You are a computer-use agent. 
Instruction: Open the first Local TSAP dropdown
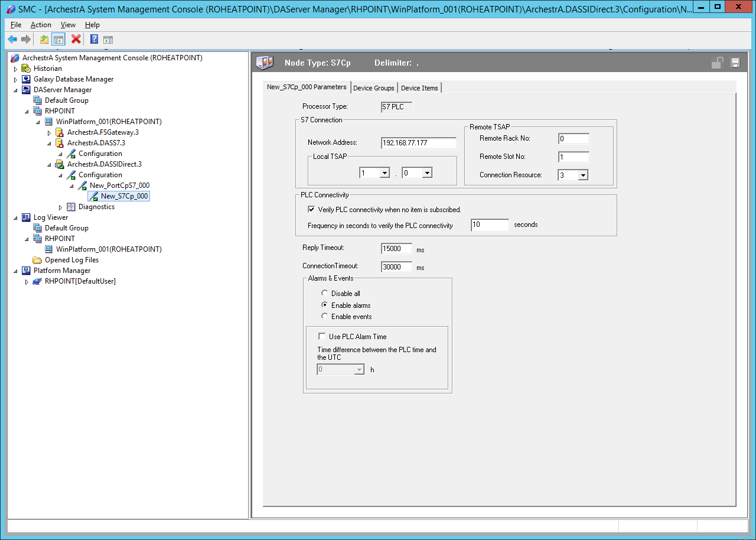(x=384, y=173)
